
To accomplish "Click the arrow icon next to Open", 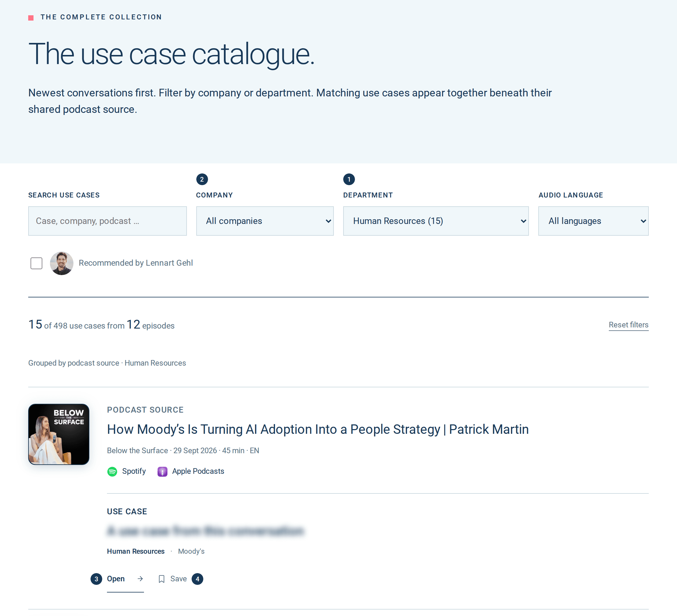I will point(140,578).
